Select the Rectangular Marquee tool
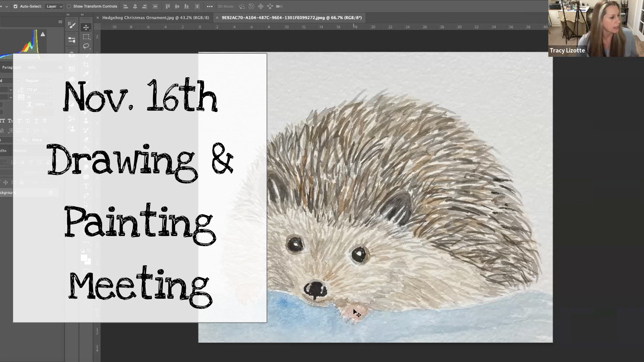The width and height of the screenshot is (644, 362). point(86,37)
